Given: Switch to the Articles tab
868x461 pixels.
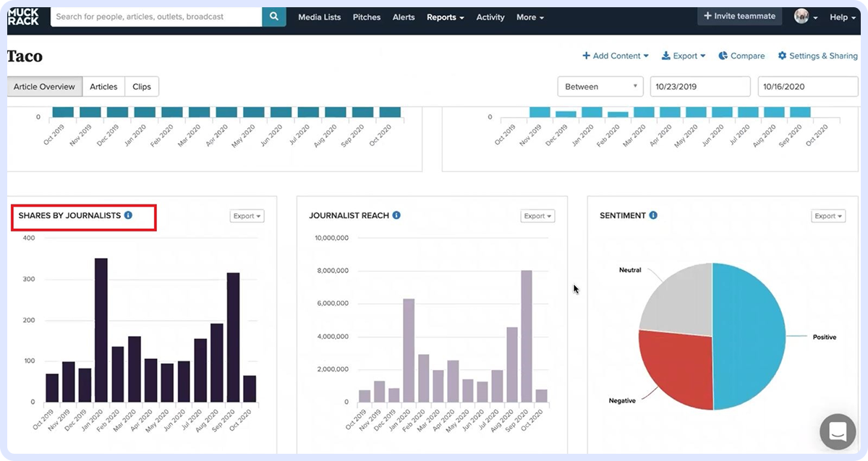Looking at the screenshot, I should (103, 87).
